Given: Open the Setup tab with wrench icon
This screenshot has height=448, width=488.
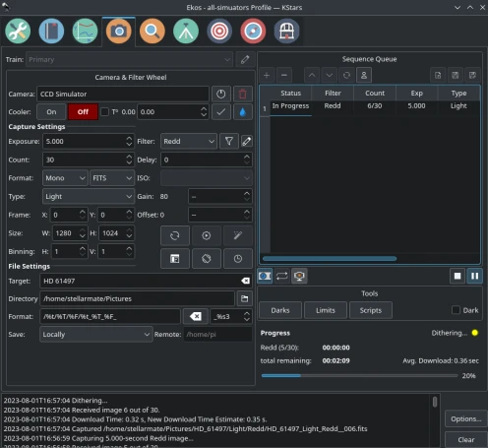Looking at the screenshot, I should tap(18, 32).
